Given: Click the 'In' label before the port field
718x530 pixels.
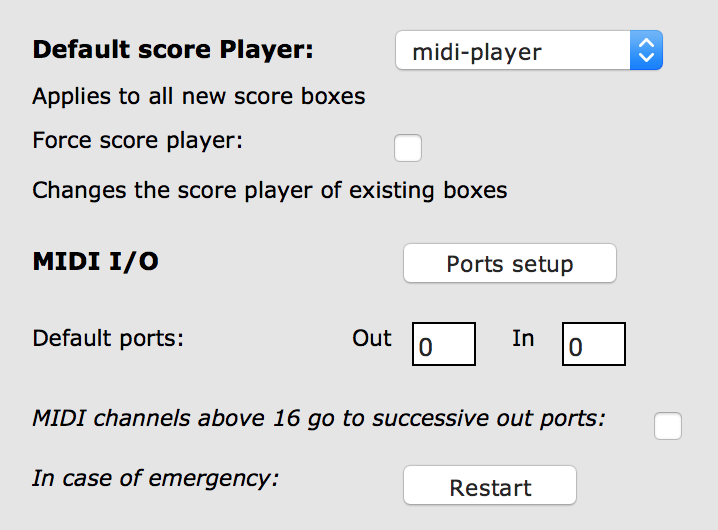Looking at the screenshot, I should tap(523, 339).
